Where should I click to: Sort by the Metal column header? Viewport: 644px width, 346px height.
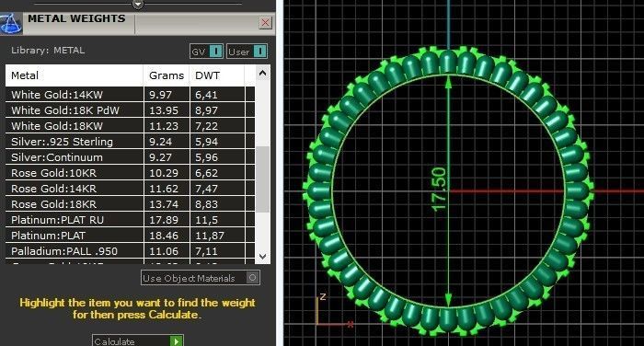coord(75,75)
